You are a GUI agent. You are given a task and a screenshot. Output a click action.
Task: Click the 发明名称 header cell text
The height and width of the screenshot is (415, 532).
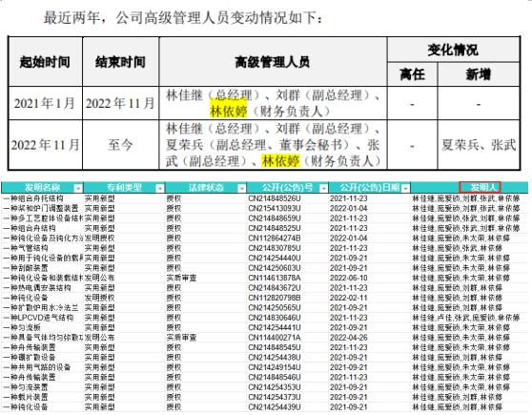pyautogui.click(x=42, y=187)
